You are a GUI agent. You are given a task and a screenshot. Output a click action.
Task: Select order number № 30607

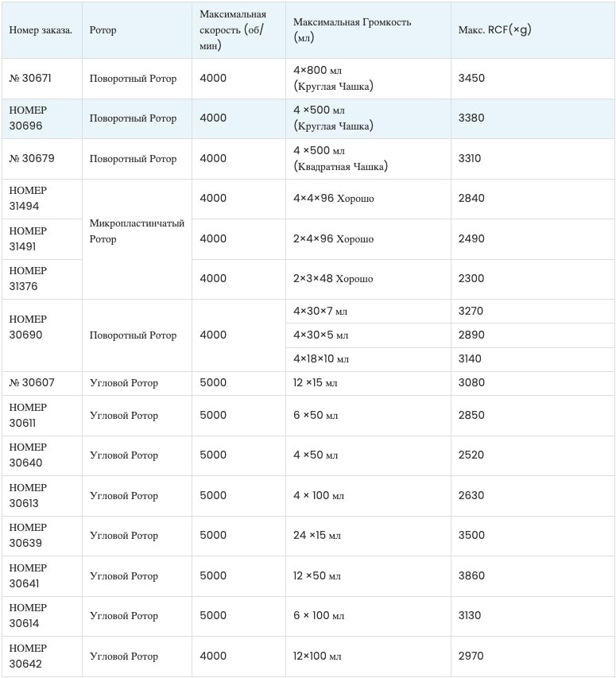[x=35, y=383]
